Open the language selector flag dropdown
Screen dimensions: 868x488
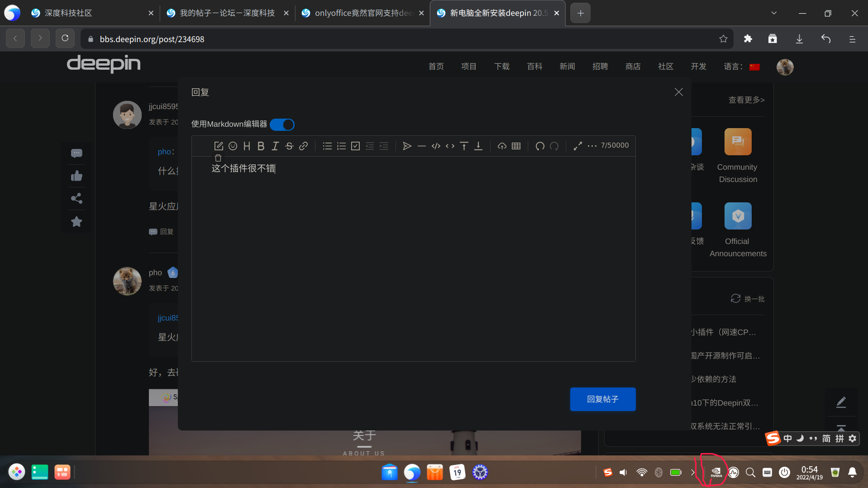click(754, 66)
